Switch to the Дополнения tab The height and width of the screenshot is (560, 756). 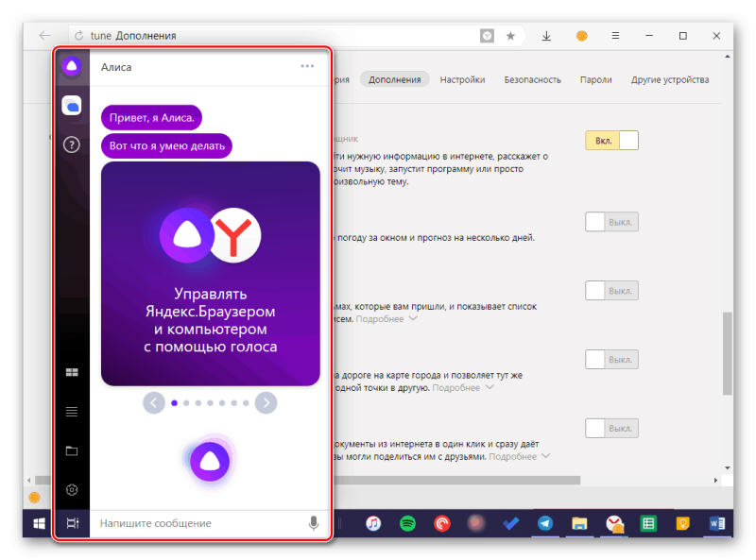pyautogui.click(x=394, y=79)
